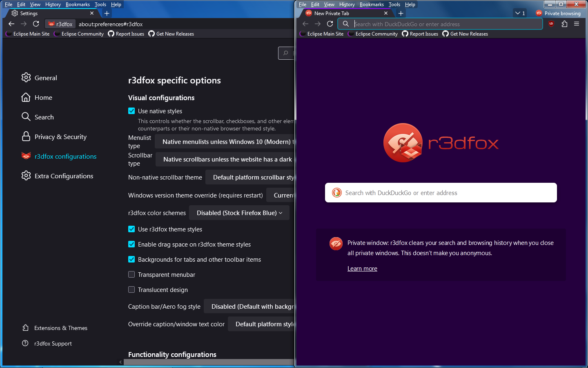Viewport: 588px width, 368px height.
Task: Open the Home settings category
Action: [37, 97]
